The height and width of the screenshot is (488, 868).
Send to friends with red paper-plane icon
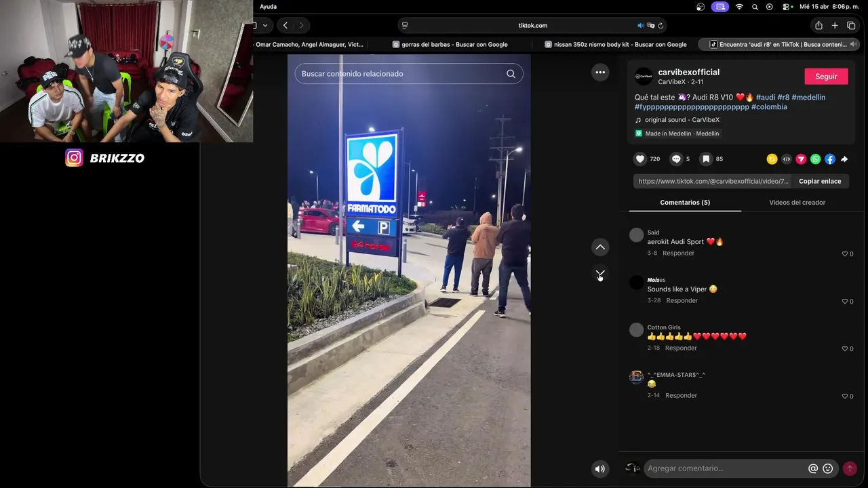[x=801, y=159]
